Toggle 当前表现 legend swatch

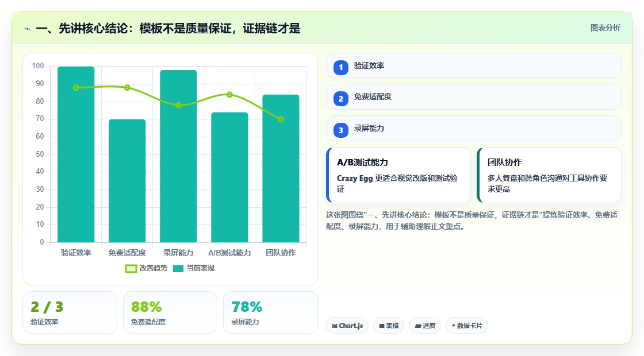point(178,269)
